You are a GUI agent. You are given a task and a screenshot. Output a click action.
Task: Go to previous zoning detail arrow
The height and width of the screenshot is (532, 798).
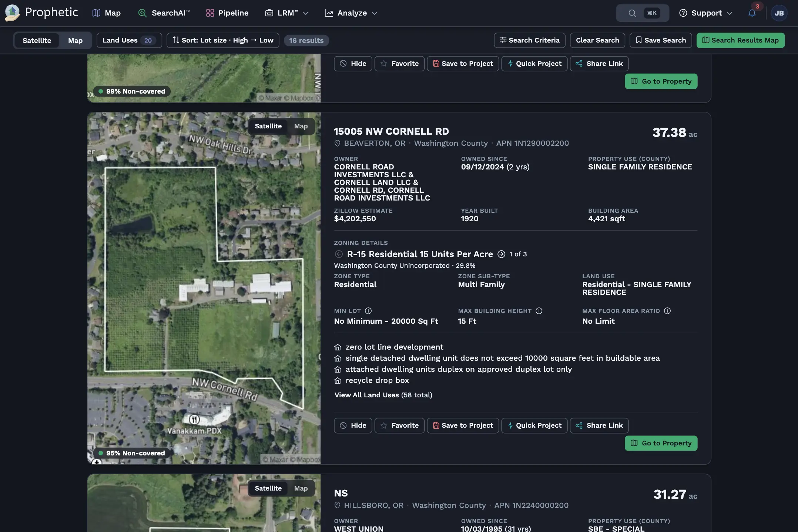click(x=338, y=254)
